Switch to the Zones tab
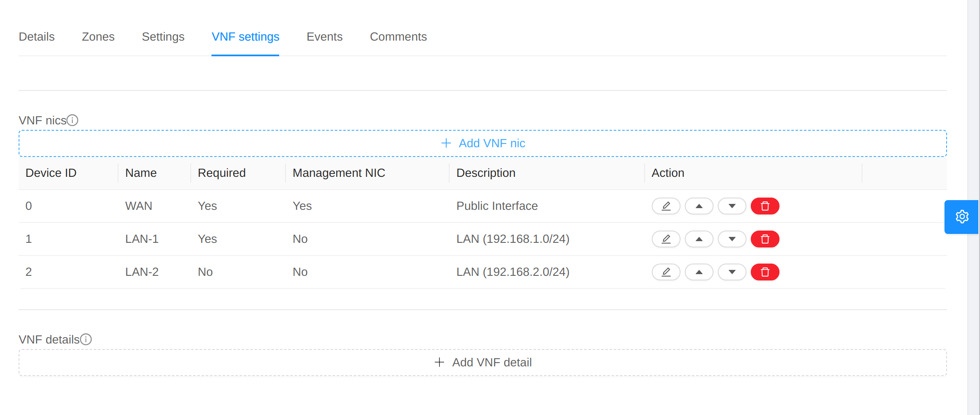 (98, 37)
